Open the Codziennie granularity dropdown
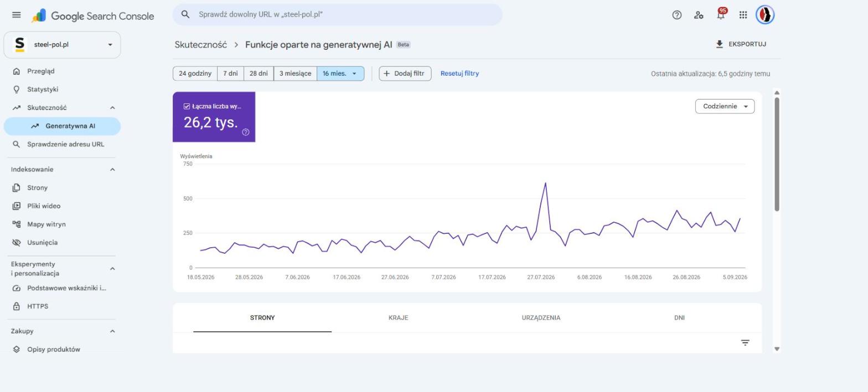 [725, 106]
